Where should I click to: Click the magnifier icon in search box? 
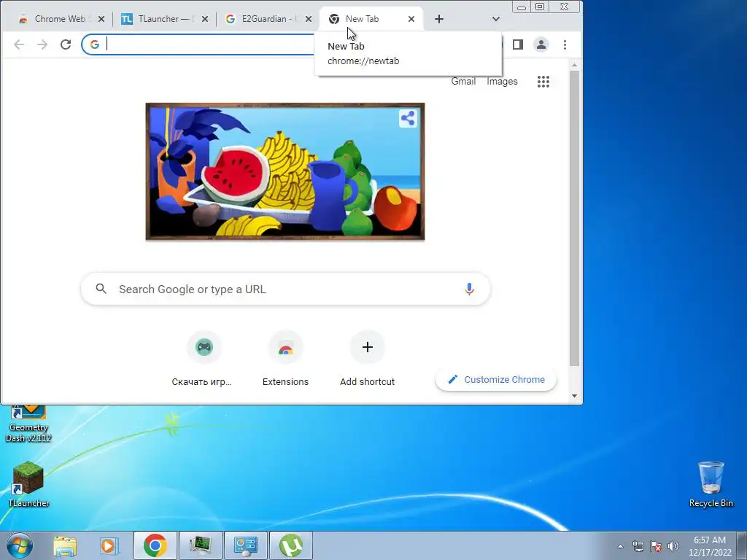[x=101, y=289]
